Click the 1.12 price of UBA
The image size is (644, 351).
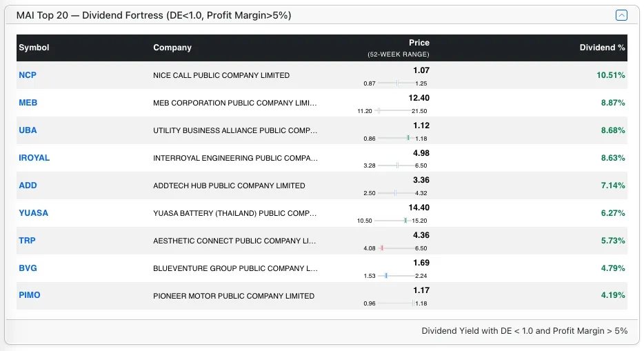pos(421,126)
